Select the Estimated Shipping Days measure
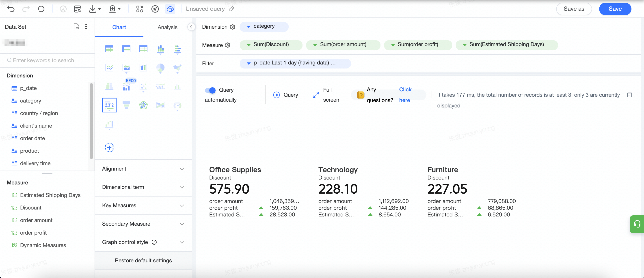This screenshot has height=278, width=644. pos(50,195)
